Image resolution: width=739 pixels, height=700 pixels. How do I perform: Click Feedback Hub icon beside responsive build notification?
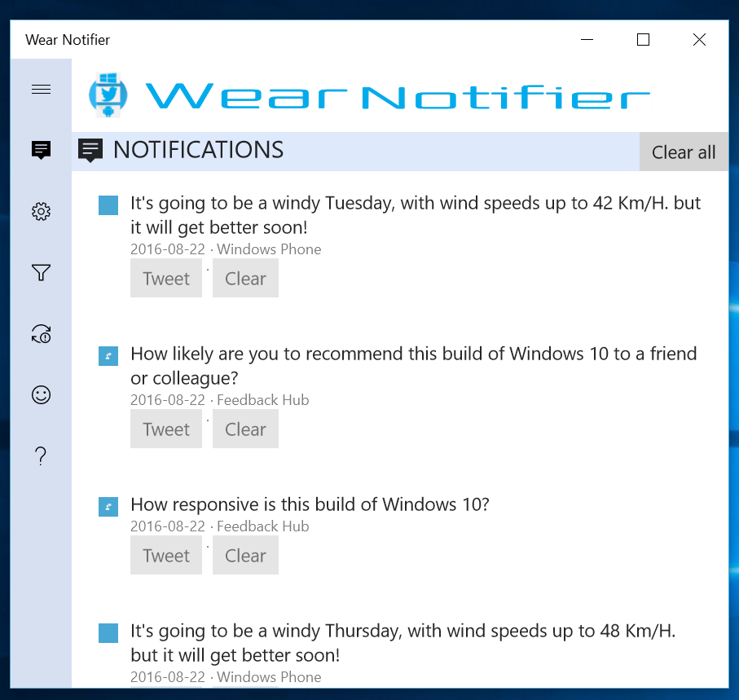[108, 507]
